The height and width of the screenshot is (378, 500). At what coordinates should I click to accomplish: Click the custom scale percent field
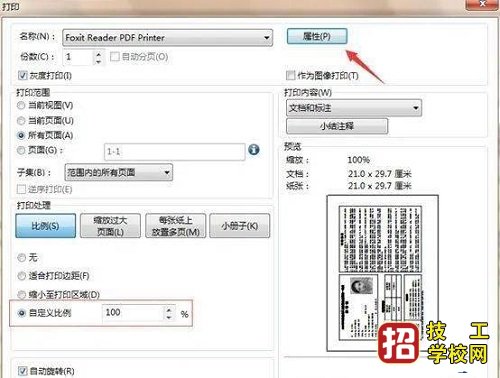[x=133, y=313]
